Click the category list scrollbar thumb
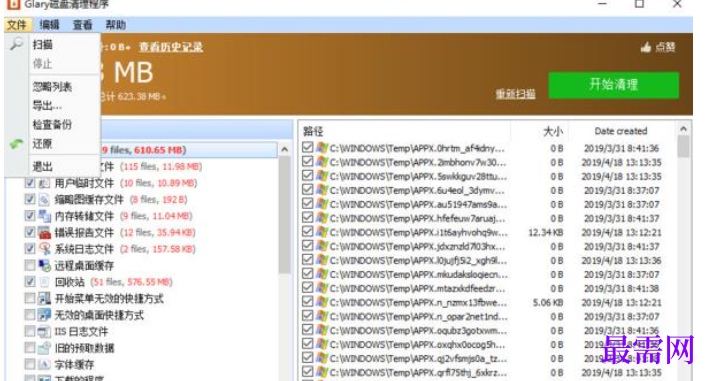This screenshot has height=381, width=713. [x=285, y=214]
